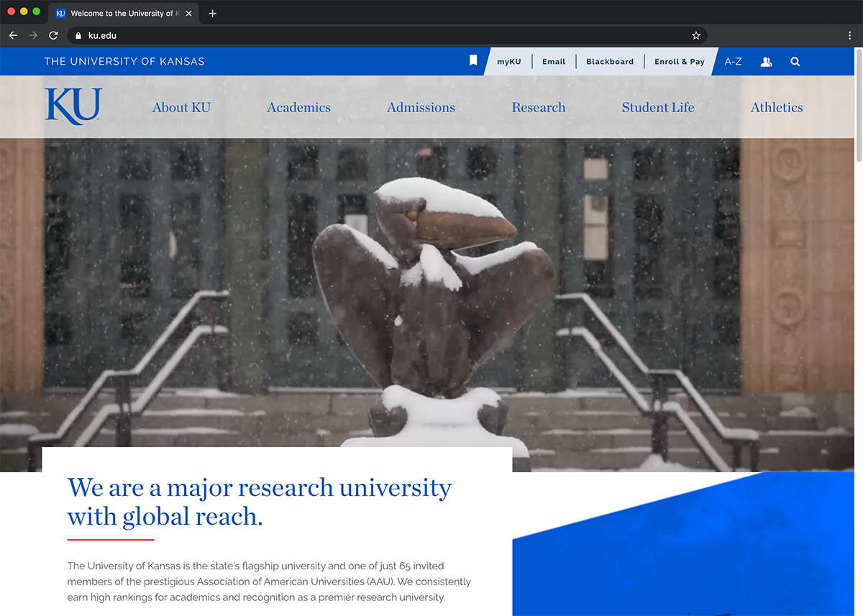The image size is (863, 616).
Task: Open the A-Z index link
Action: pos(733,62)
